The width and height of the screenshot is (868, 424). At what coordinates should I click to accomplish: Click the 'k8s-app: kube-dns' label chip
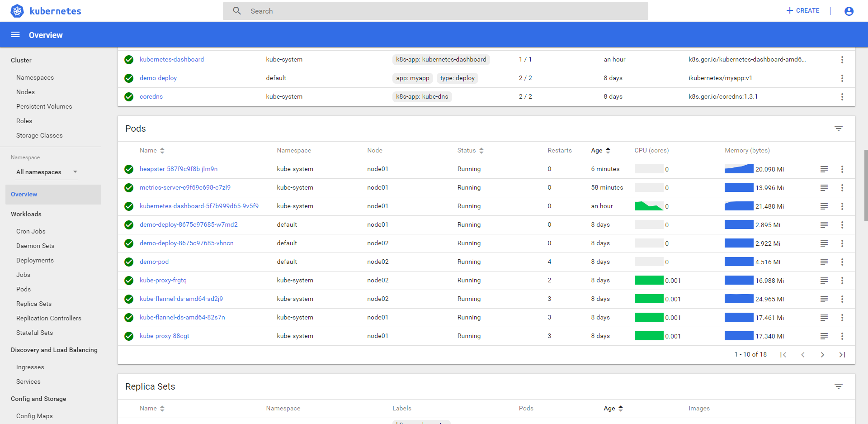[422, 96]
